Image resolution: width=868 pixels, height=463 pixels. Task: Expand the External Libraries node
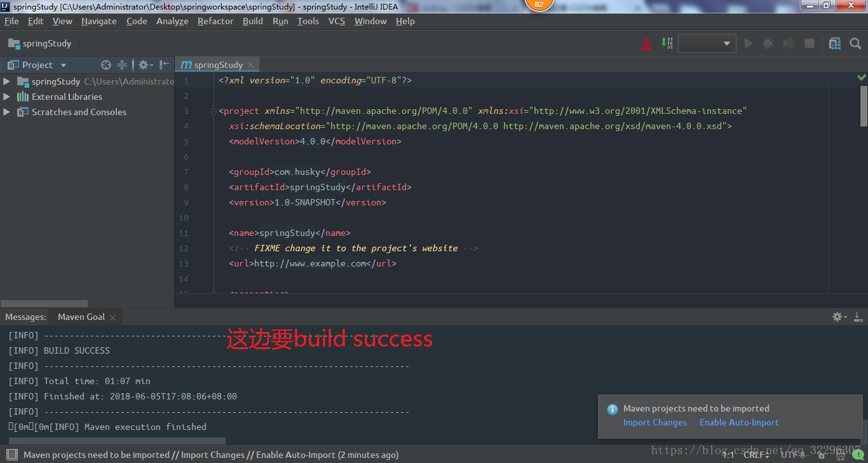coord(6,97)
